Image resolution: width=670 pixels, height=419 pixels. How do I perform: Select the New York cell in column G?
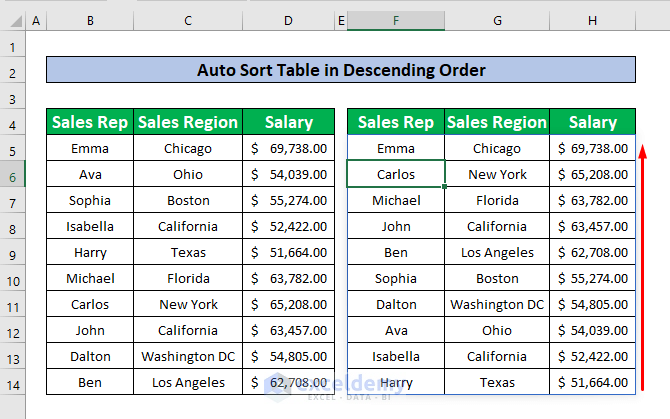pos(497,174)
